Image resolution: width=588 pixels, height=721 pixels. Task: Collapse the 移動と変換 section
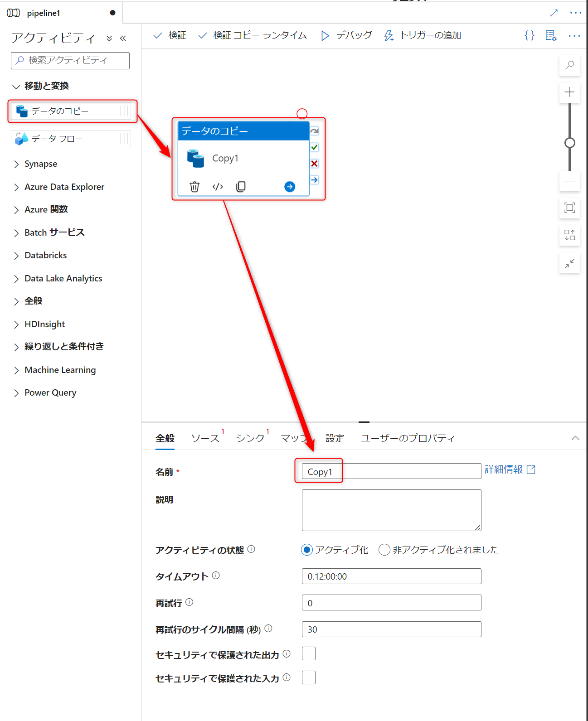[x=41, y=86]
